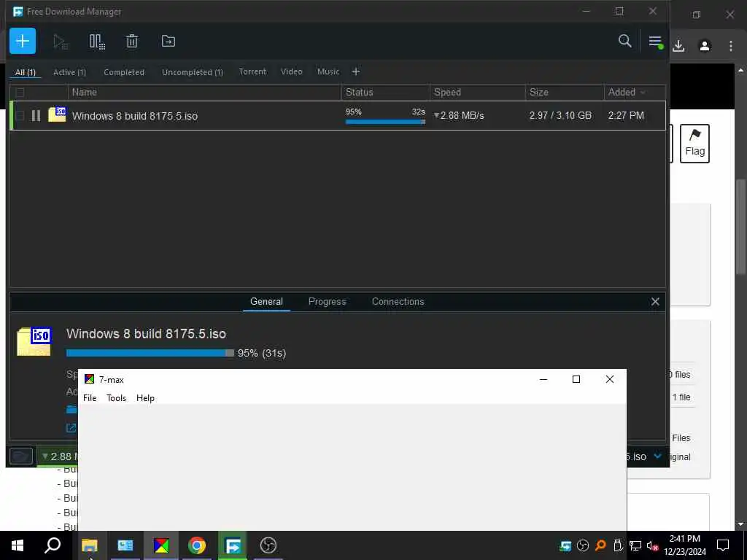Image resolution: width=747 pixels, height=560 pixels.
Task: Switch to the Completed tab
Action: (x=124, y=72)
